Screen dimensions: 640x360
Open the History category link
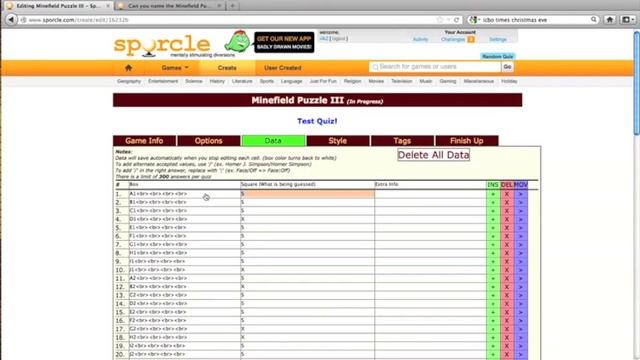217,81
